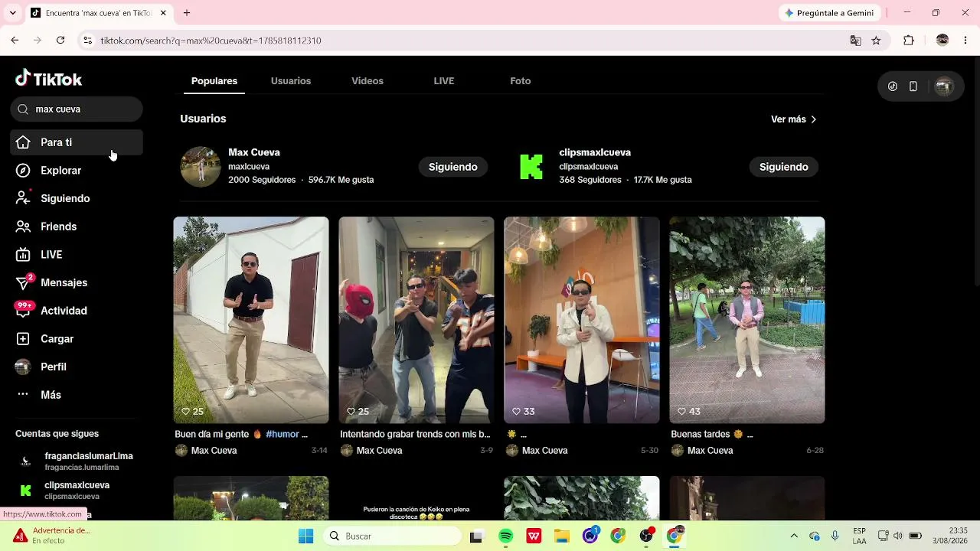Reload the page

pyautogui.click(x=60, y=41)
